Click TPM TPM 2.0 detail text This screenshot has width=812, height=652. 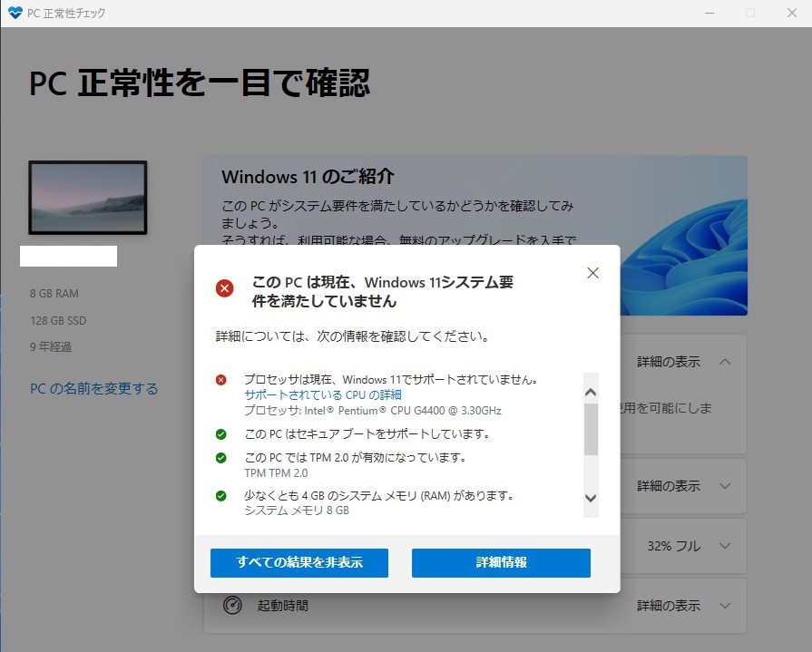pyautogui.click(x=276, y=473)
